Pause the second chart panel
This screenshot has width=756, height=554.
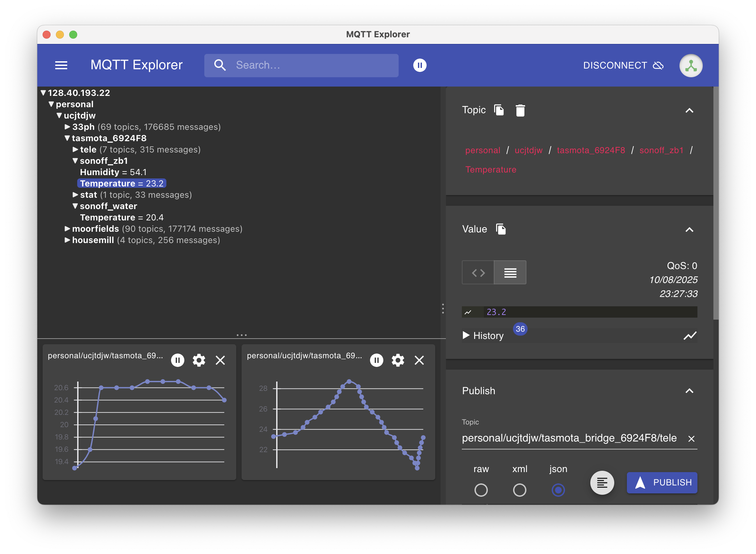click(x=376, y=360)
